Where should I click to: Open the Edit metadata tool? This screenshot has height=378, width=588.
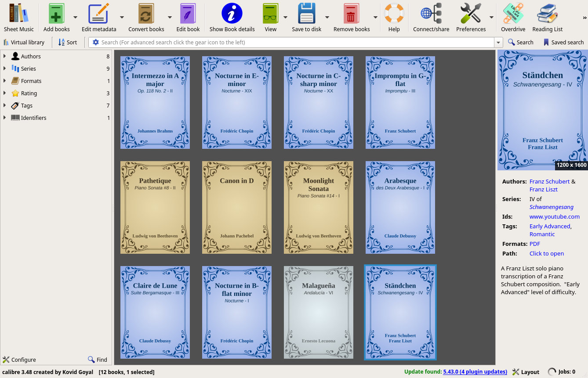pos(99,13)
